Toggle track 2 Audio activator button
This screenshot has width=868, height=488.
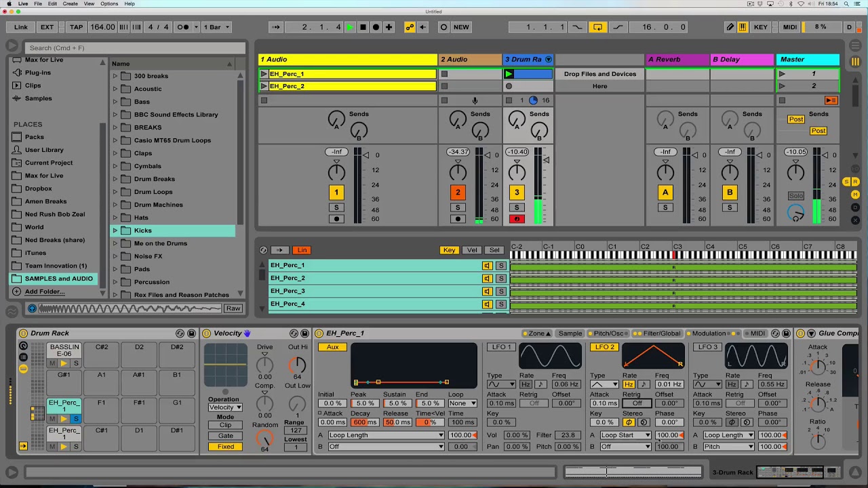[x=458, y=192]
